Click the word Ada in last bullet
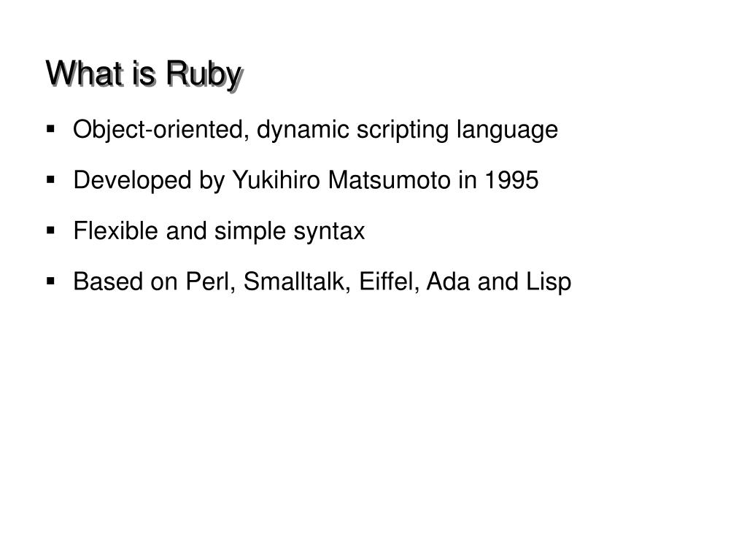The height and width of the screenshot is (560, 747). [448, 281]
